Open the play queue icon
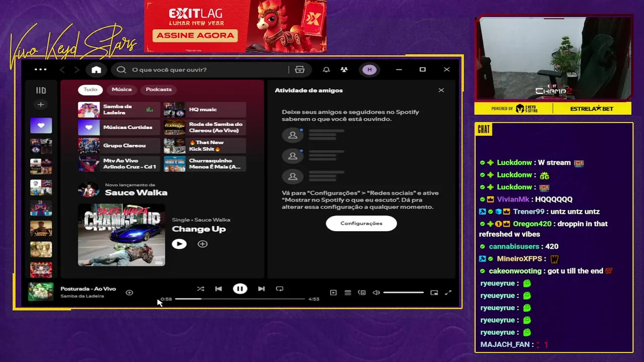Screen dimensions: 644x362 pos(348,293)
